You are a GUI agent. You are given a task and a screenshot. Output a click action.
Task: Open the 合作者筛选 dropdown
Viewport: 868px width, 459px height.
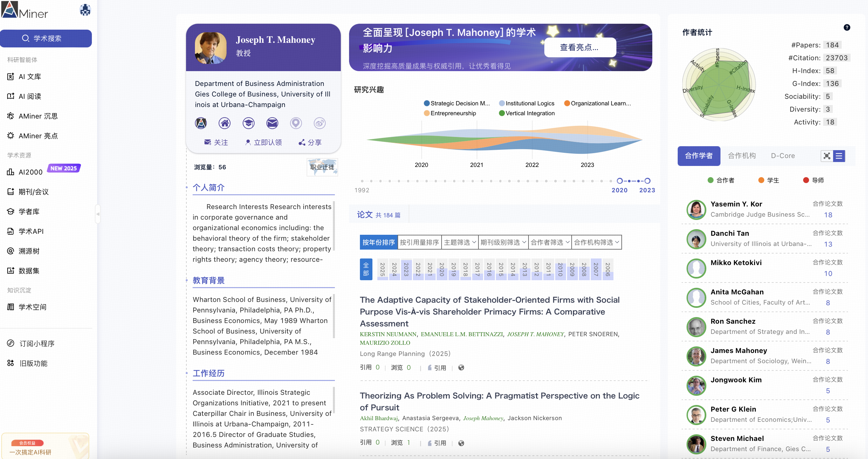pos(550,242)
